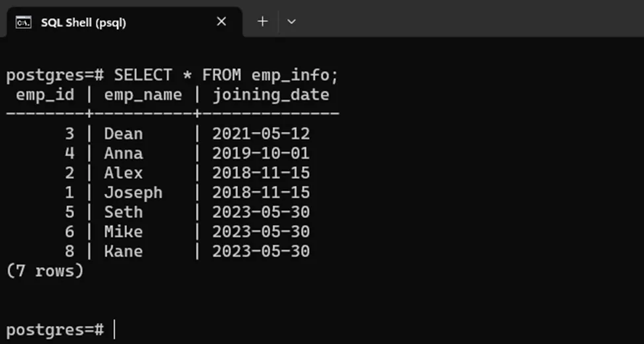This screenshot has width=644, height=344.
Task: Click the name Kane in the results
Action: pos(124,251)
